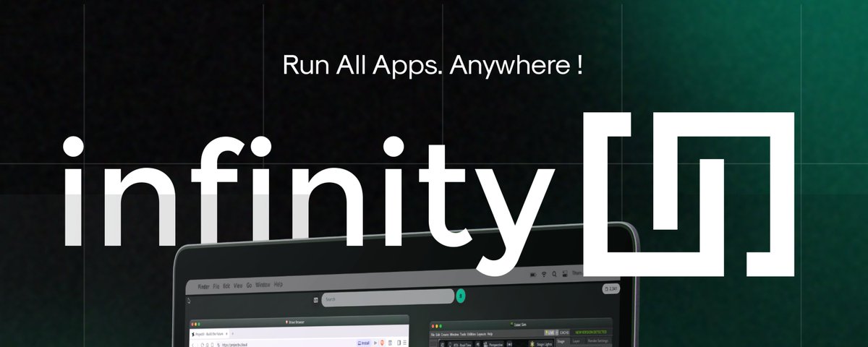Click the magnifier Spotlight icon in menu bar
Viewport: 868px width, 347px height.
coord(554,274)
